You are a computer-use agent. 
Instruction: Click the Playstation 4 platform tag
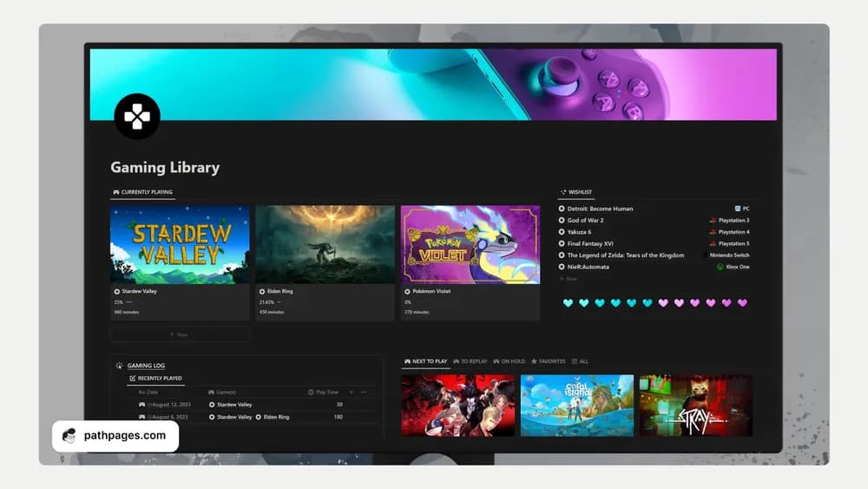730,232
